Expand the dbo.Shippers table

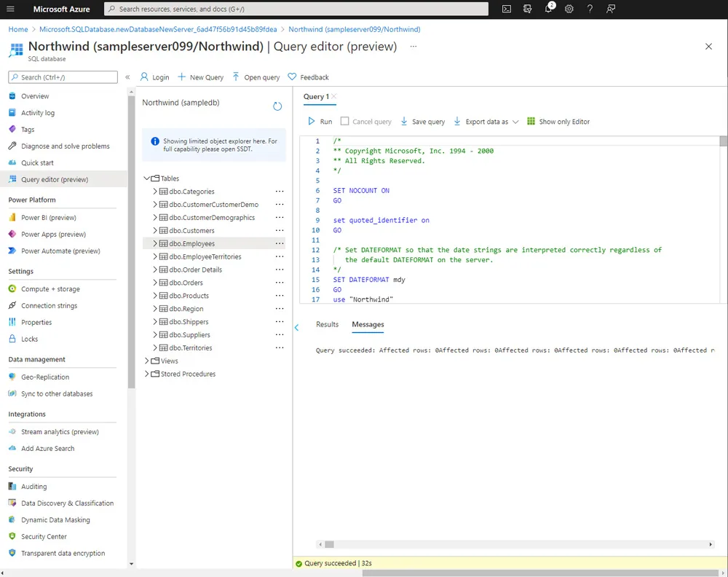tap(155, 321)
